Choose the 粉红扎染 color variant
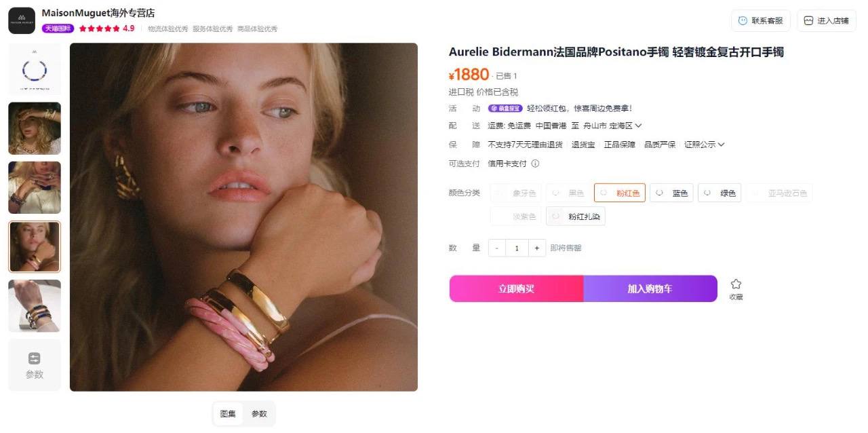Image resolution: width=868 pixels, height=433 pixels. tap(576, 216)
